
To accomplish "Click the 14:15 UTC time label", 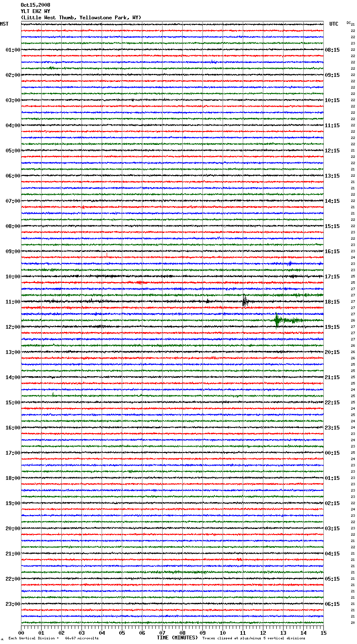I will 332,201.
